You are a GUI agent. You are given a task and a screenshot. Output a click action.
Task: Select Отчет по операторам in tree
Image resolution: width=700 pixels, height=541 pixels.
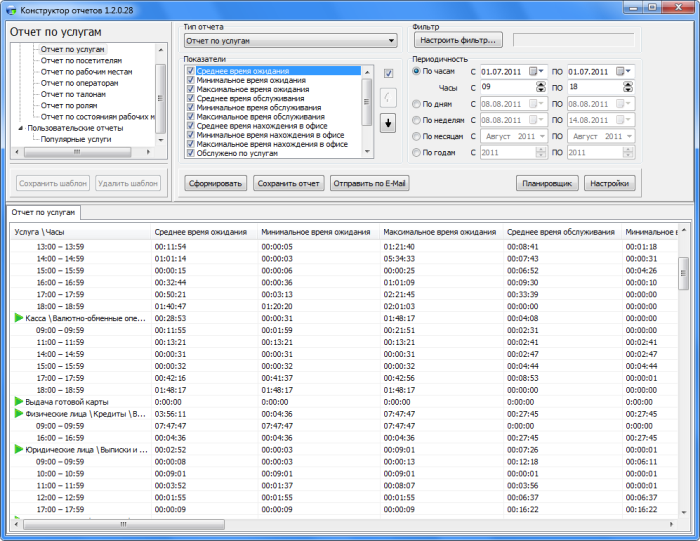(x=79, y=83)
